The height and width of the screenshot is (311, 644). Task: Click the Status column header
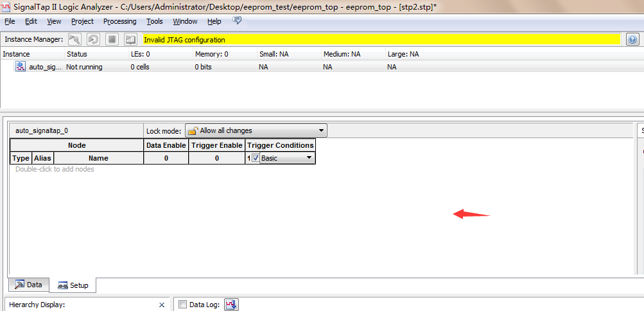click(96, 54)
